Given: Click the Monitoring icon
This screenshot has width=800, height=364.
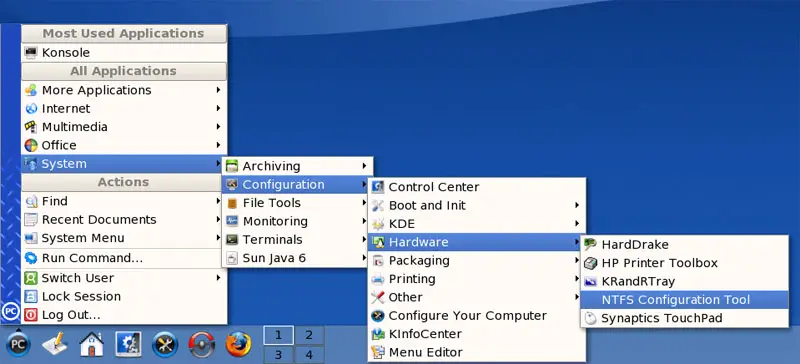Looking at the screenshot, I should pos(232,221).
